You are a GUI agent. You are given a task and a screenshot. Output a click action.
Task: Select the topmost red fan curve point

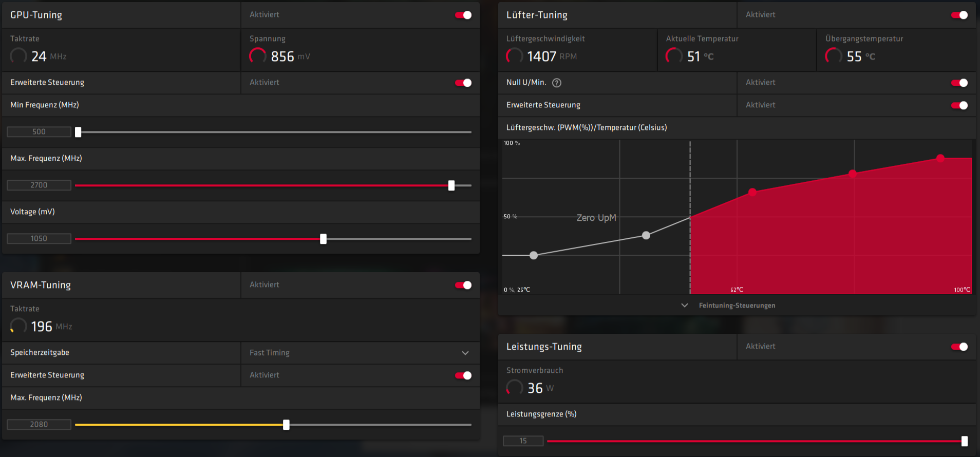(x=940, y=158)
